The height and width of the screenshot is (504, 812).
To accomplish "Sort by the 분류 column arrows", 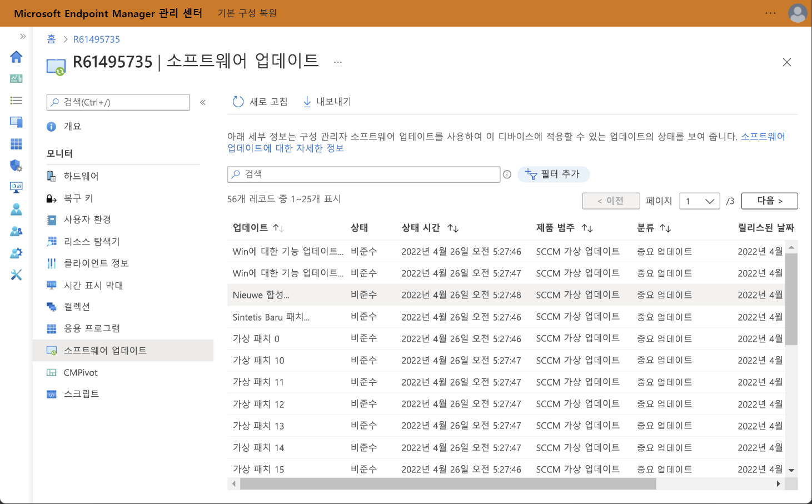I will click(x=665, y=228).
